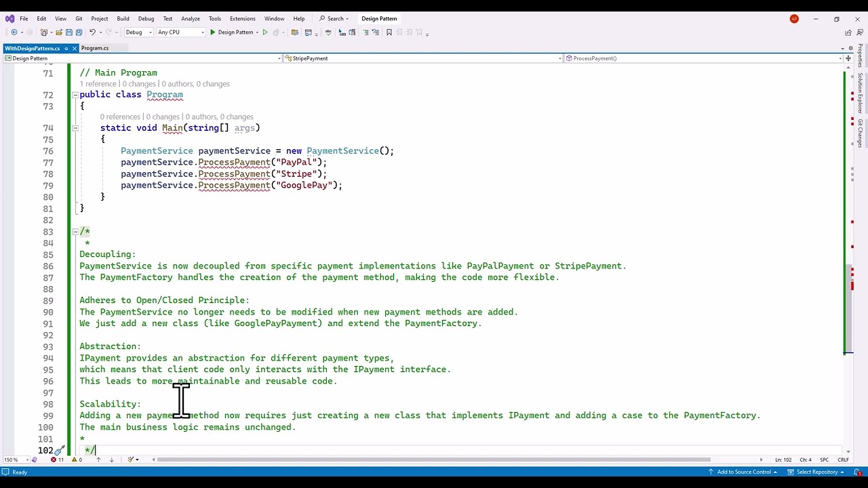Click the Search box in title bar
This screenshot has width=868, height=488.
click(334, 18)
